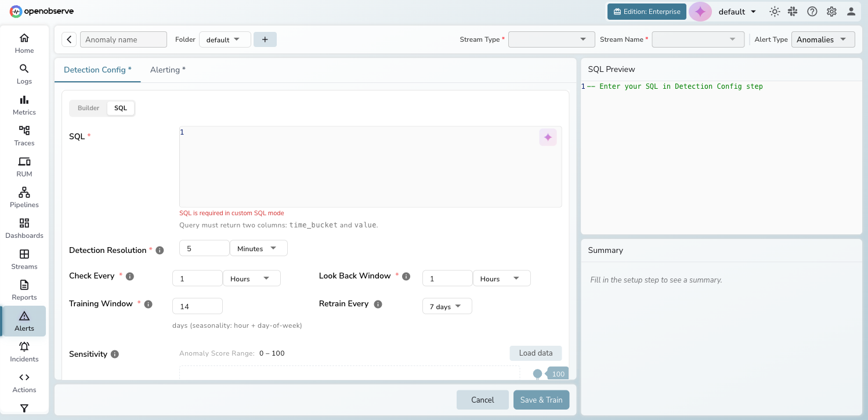Go to the Dashboards section
Viewport: 868px width, 420px height.
click(x=24, y=227)
